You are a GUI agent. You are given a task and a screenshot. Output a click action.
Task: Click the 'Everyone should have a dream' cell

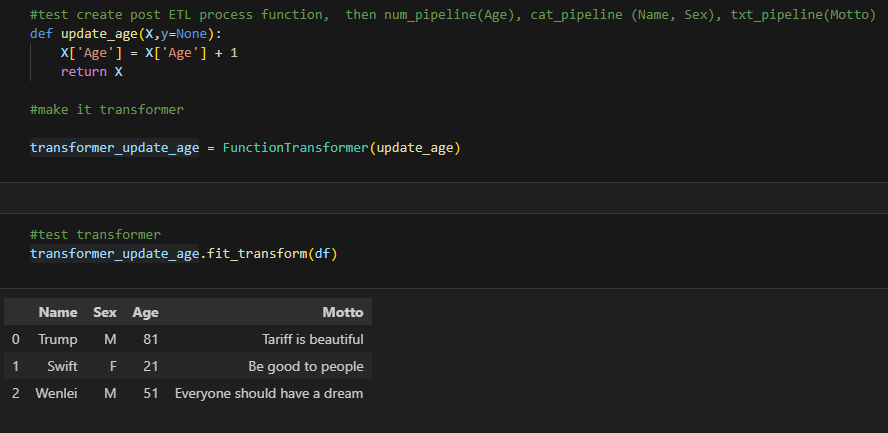pos(269,393)
